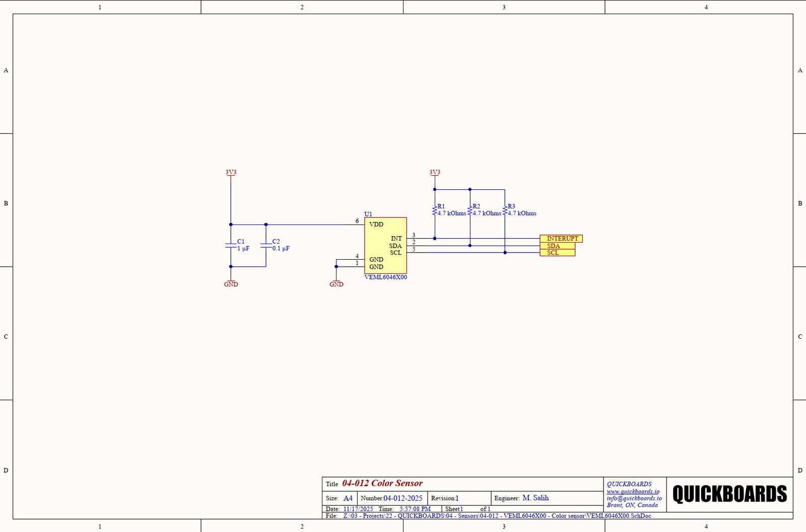The width and height of the screenshot is (806, 532).
Task: Select the INTERUPT net port
Action: tap(561, 239)
